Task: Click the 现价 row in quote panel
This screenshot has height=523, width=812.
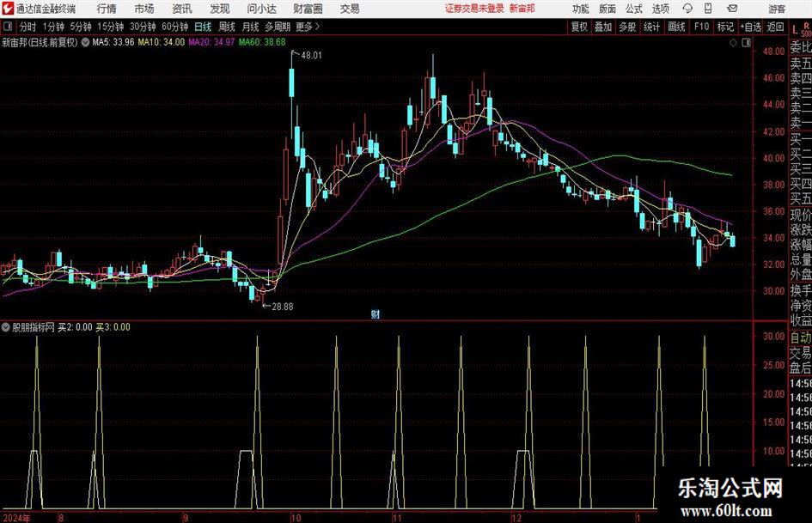Action: click(801, 215)
